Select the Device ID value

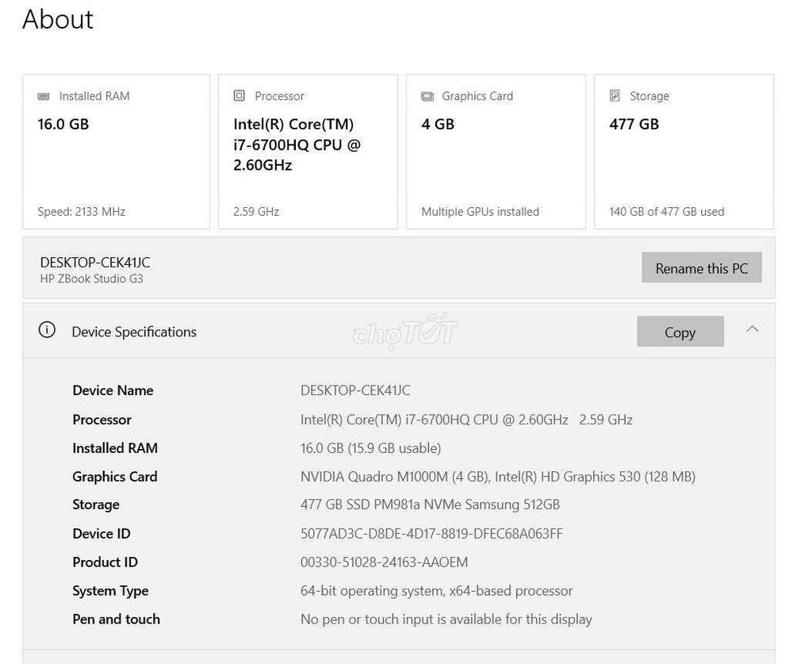431,533
